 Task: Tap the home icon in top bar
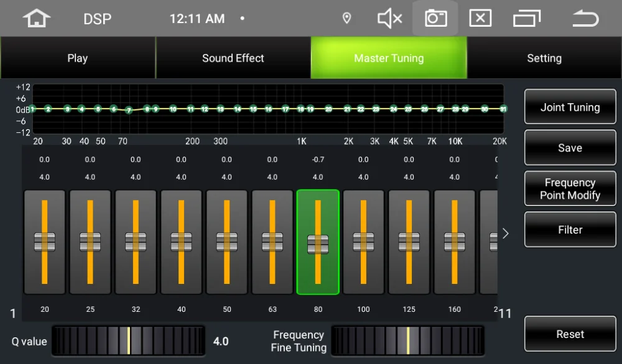tap(35, 18)
